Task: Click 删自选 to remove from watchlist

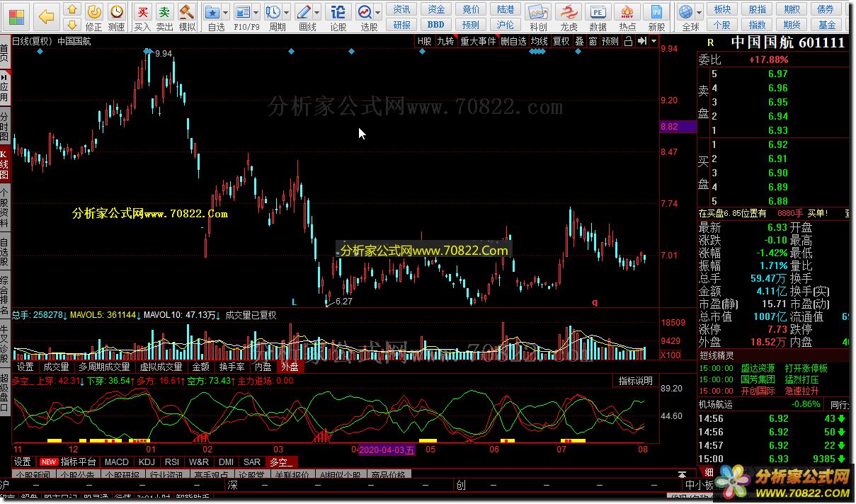Action: point(513,41)
